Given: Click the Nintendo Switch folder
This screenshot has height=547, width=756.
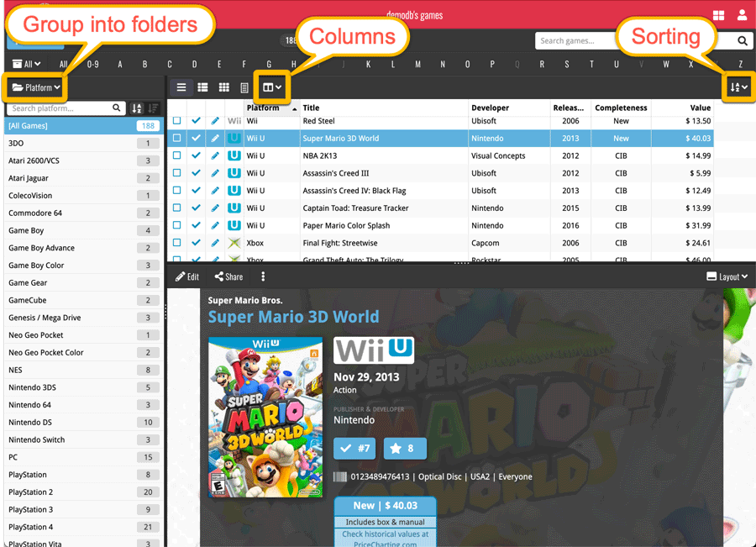Looking at the screenshot, I should click(84, 439).
